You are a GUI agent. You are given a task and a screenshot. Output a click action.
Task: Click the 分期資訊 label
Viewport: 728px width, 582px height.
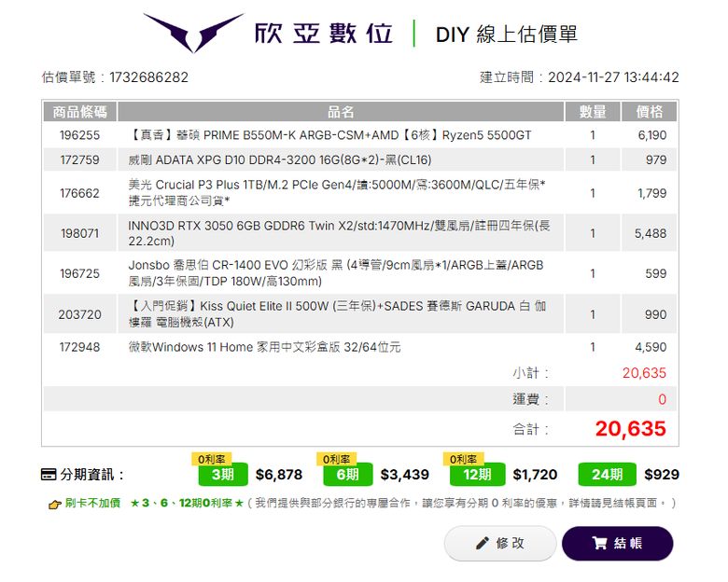pos(91,475)
